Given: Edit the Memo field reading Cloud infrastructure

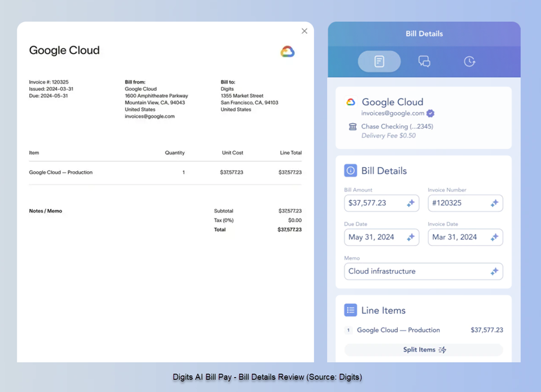Looking at the screenshot, I should pos(424,271).
